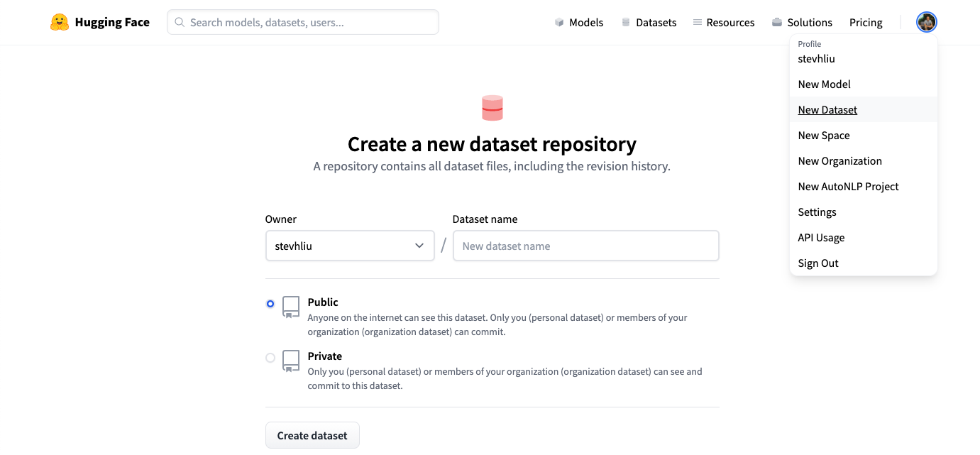Expand the Owner dropdown showing stevhliu
Image resolution: width=980 pixels, height=455 pixels.
(350, 246)
